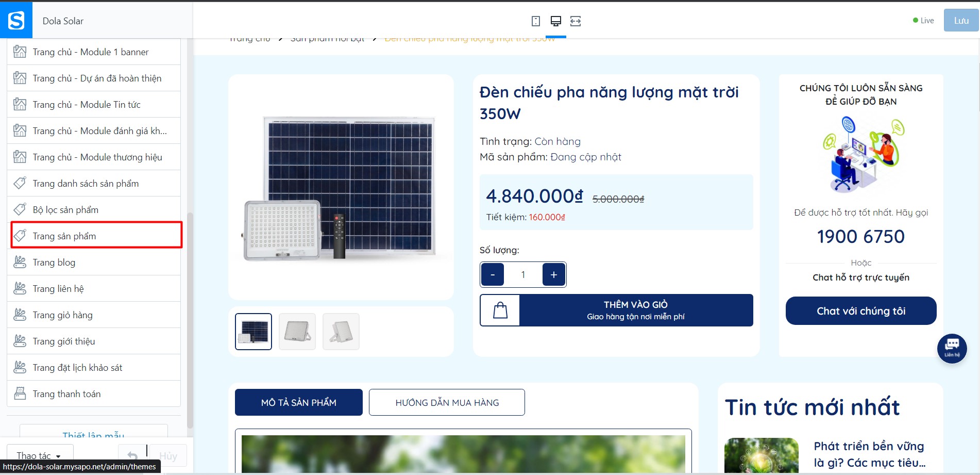
Task: Click icon beside Trang đặt lịch khảo sát
Action: coord(20,367)
